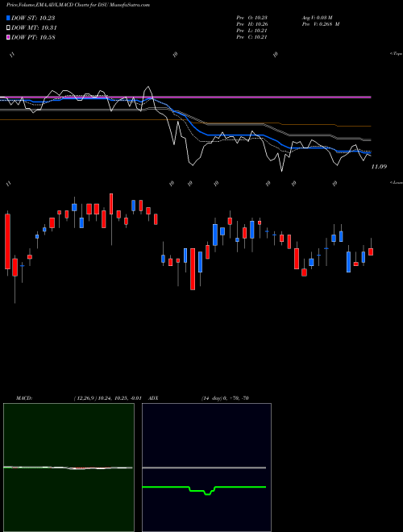This screenshot has height=532, width=403.
Task: Click the gray zero line in ADX panel
Action: pyautogui.click(x=204, y=468)
